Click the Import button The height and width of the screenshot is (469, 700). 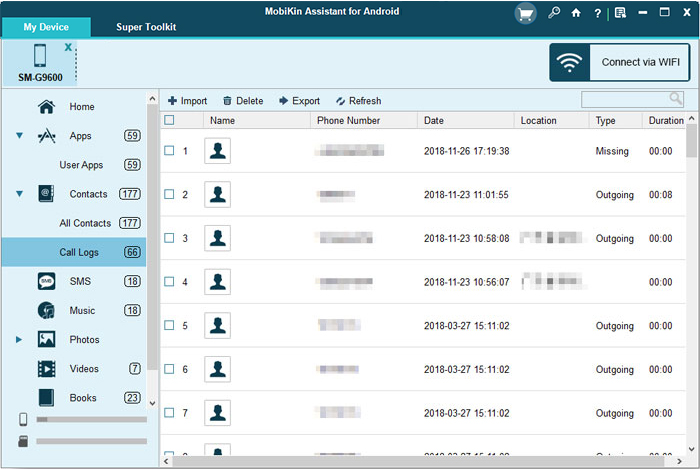point(188,101)
